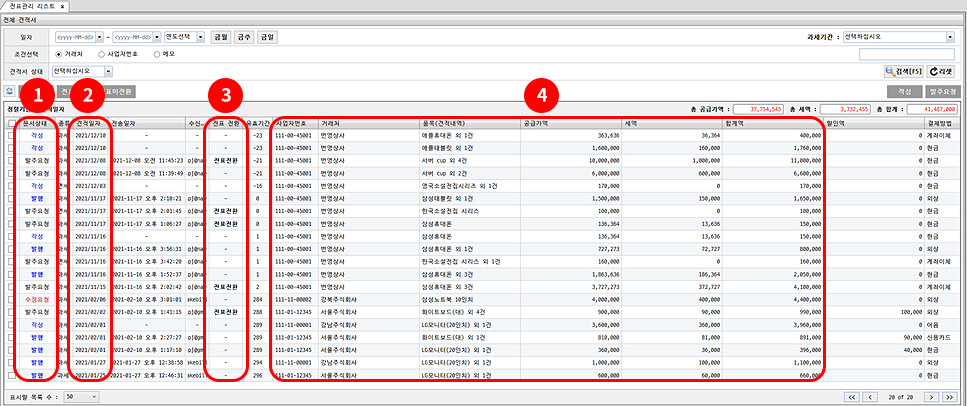Open the 표시할 목록 수 dropdown

pyautogui.click(x=79, y=396)
